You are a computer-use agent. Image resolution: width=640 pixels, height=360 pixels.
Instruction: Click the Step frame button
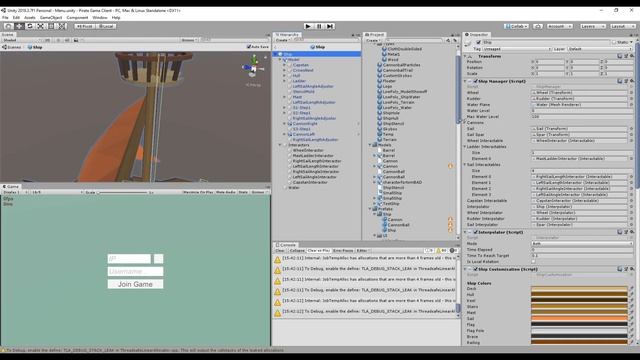(x=330, y=26)
